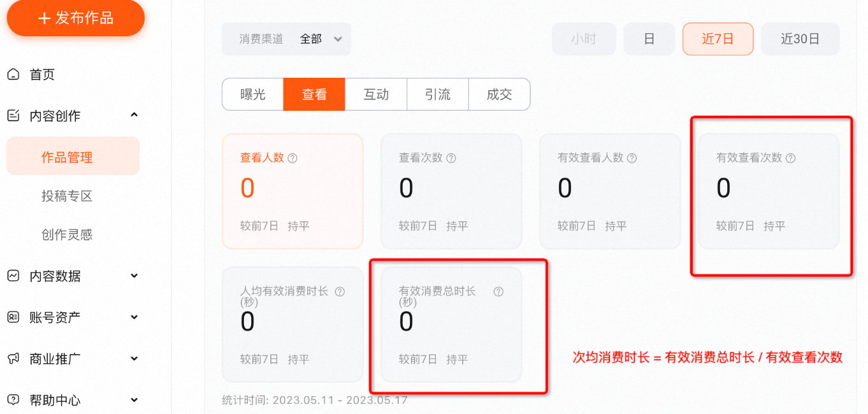Switch to the 成交 tab

(499, 94)
